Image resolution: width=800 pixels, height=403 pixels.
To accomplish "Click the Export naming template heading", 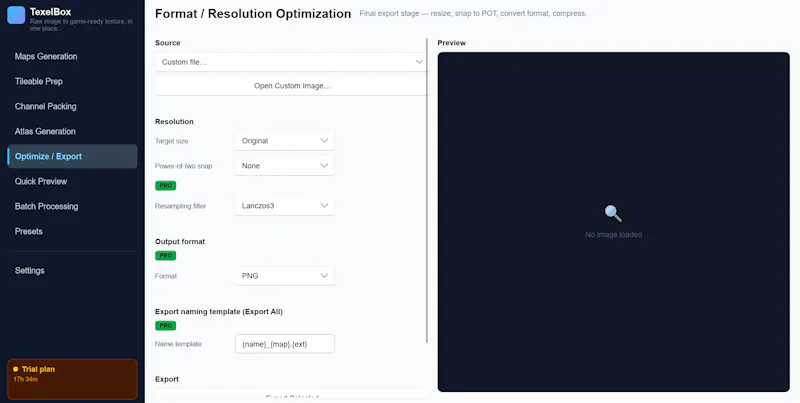I will [x=219, y=312].
